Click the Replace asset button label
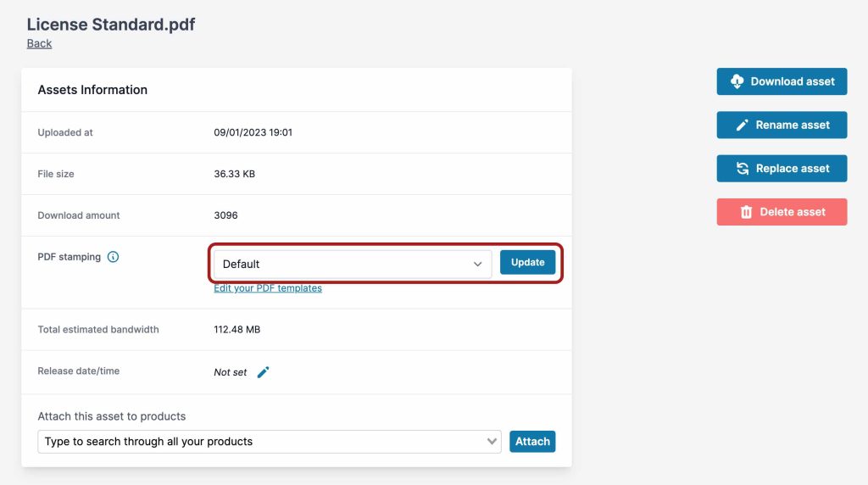Image resolution: width=868 pixels, height=485 pixels. [x=793, y=169]
